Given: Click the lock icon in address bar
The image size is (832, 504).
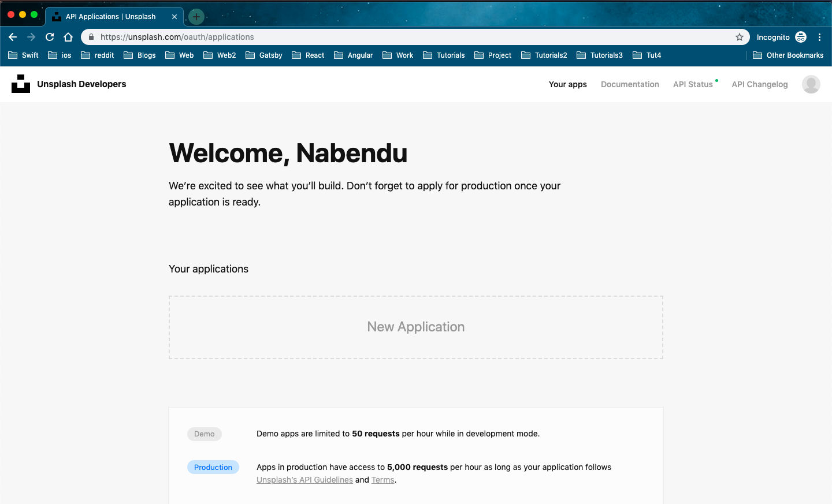Looking at the screenshot, I should click(x=91, y=37).
